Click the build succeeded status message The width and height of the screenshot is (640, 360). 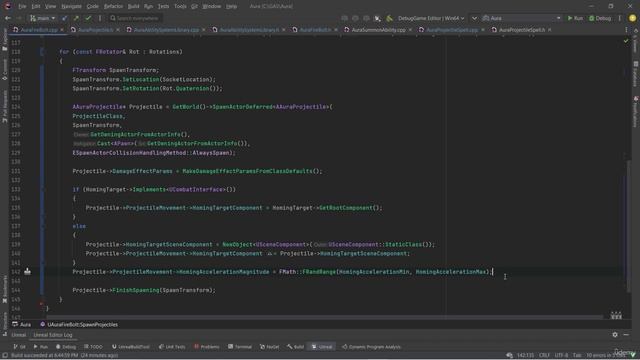click(x=64, y=356)
